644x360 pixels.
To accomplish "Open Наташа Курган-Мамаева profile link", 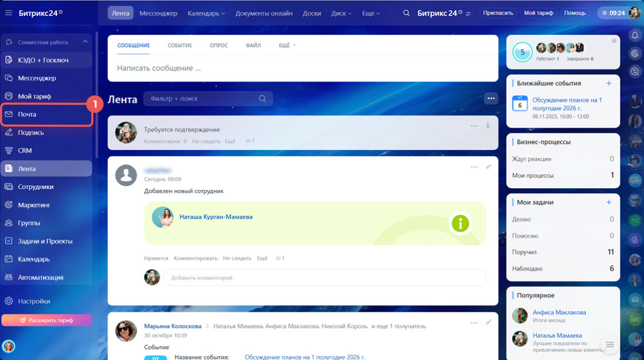I will [216, 217].
